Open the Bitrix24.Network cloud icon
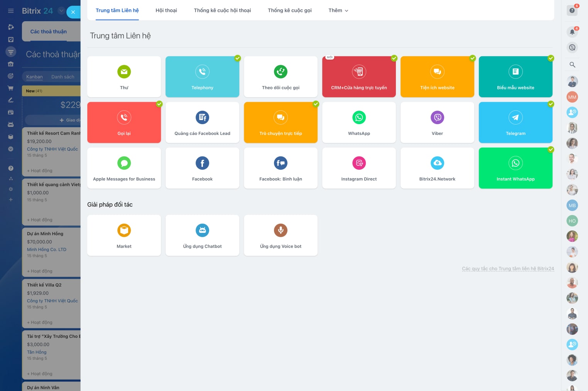The height and width of the screenshot is (391, 588). pyautogui.click(x=437, y=163)
